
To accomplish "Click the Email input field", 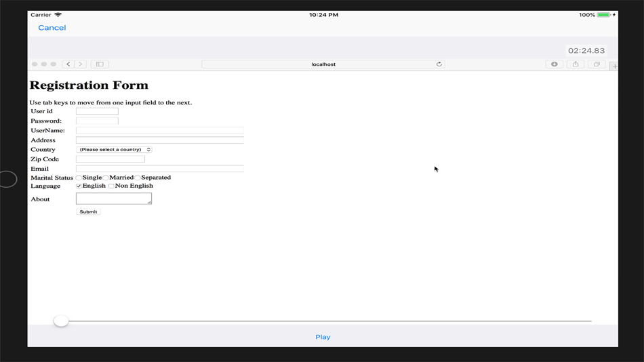I will (160, 169).
